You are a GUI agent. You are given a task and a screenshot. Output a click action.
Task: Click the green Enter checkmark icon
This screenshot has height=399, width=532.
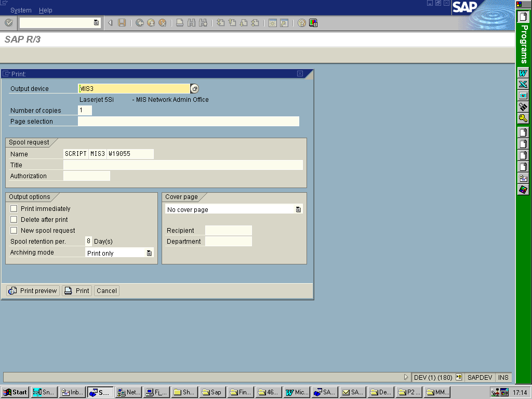coord(9,23)
